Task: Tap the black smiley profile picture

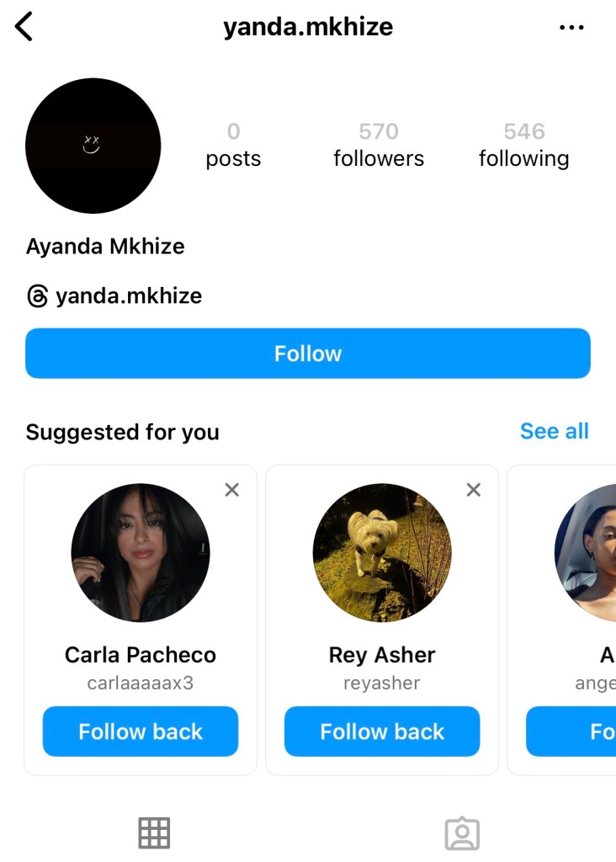Action: click(93, 146)
